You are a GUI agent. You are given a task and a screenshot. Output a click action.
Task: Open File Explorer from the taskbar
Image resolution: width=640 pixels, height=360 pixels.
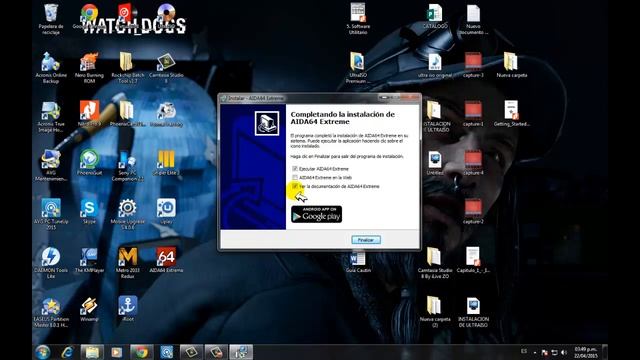(x=92, y=352)
